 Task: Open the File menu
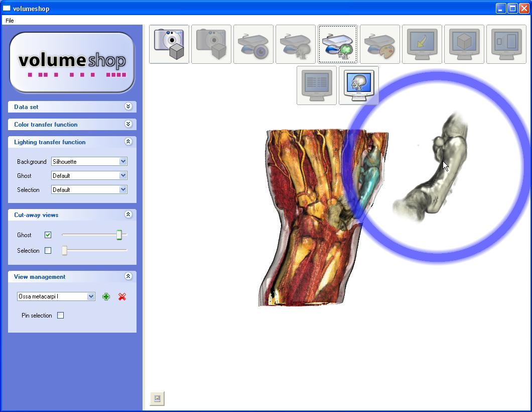(x=10, y=21)
